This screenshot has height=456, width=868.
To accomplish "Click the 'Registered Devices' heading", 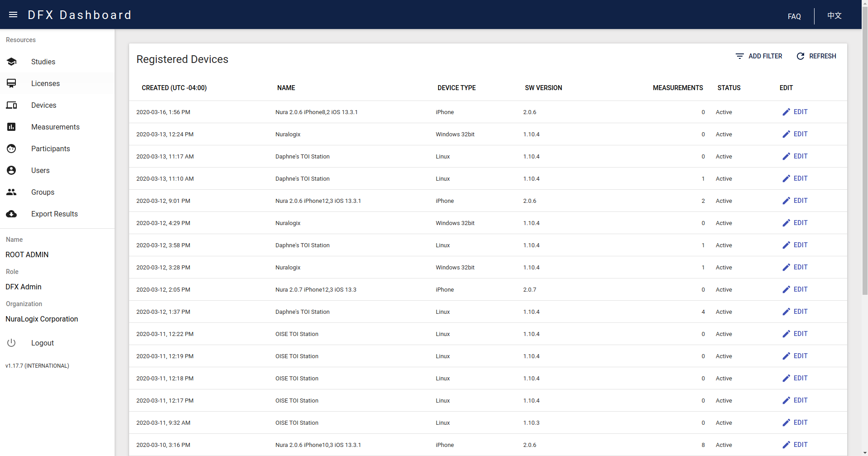I will tap(182, 59).
